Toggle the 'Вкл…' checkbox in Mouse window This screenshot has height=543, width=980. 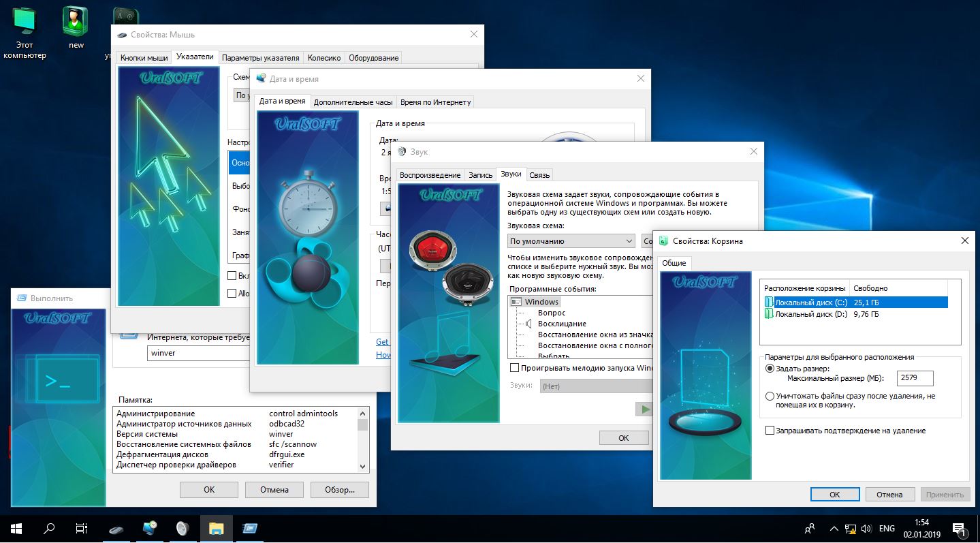[x=232, y=276]
